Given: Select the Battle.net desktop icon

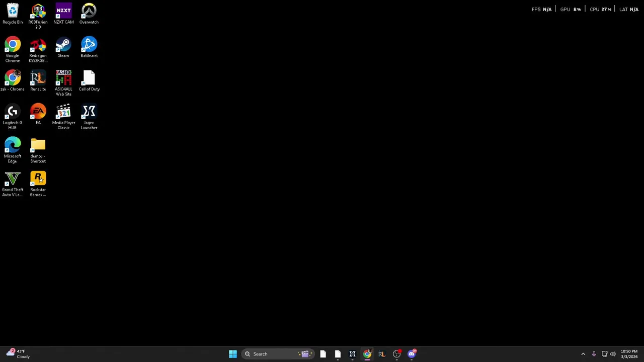Looking at the screenshot, I should pyautogui.click(x=89, y=47).
